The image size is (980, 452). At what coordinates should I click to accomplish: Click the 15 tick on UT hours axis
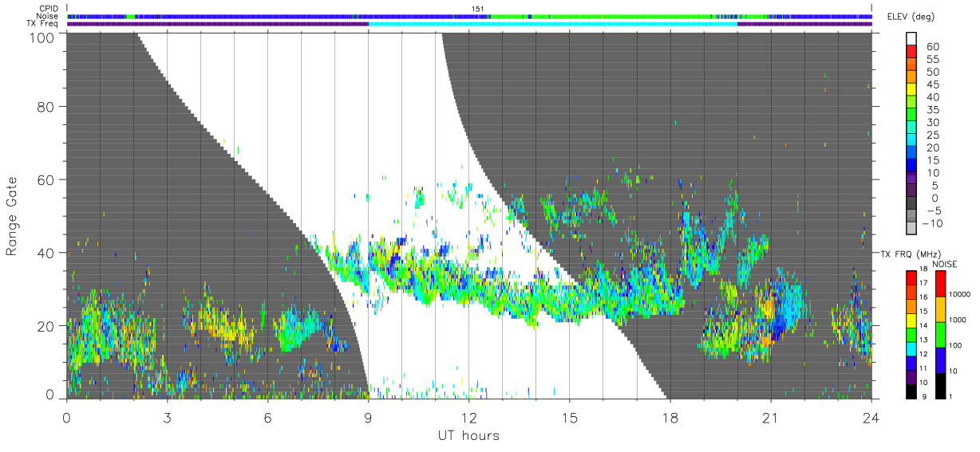[570, 418]
